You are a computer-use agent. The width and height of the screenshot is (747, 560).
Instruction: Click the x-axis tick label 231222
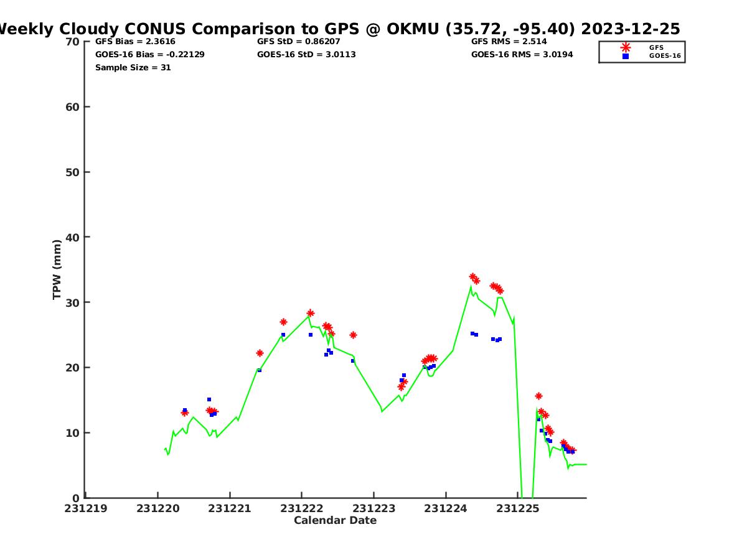tap(301, 508)
